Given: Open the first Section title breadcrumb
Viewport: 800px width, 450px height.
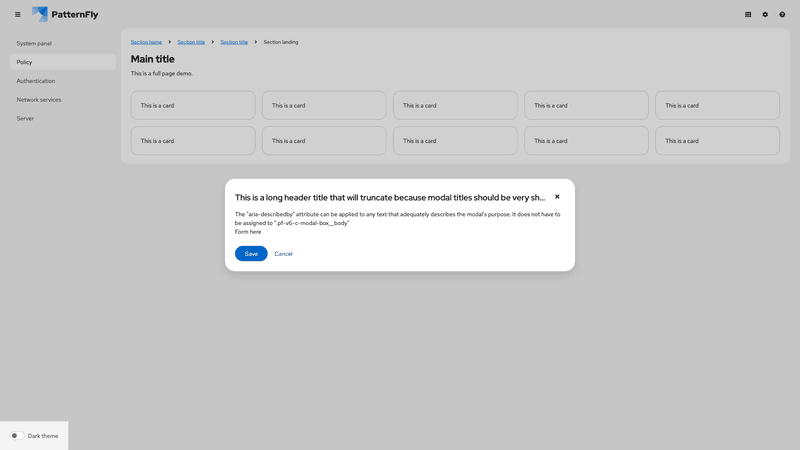Looking at the screenshot, I should click(x=191, y=42).
